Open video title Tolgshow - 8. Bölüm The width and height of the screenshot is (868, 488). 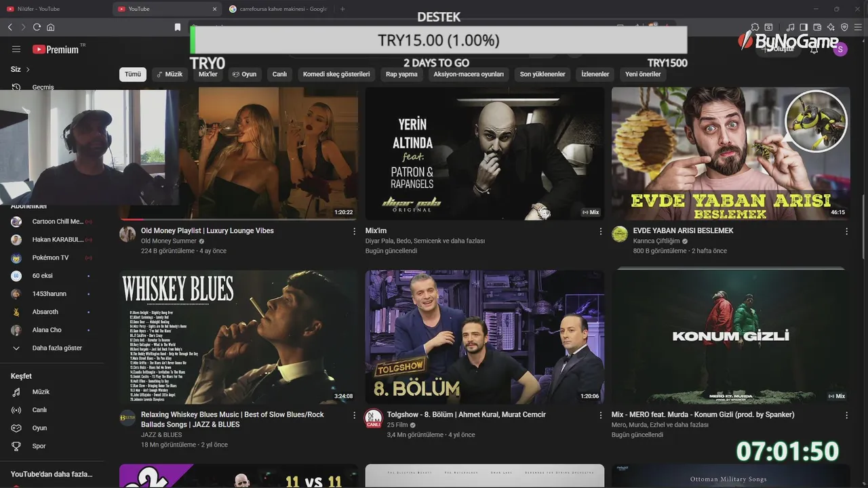coord(467,414)
